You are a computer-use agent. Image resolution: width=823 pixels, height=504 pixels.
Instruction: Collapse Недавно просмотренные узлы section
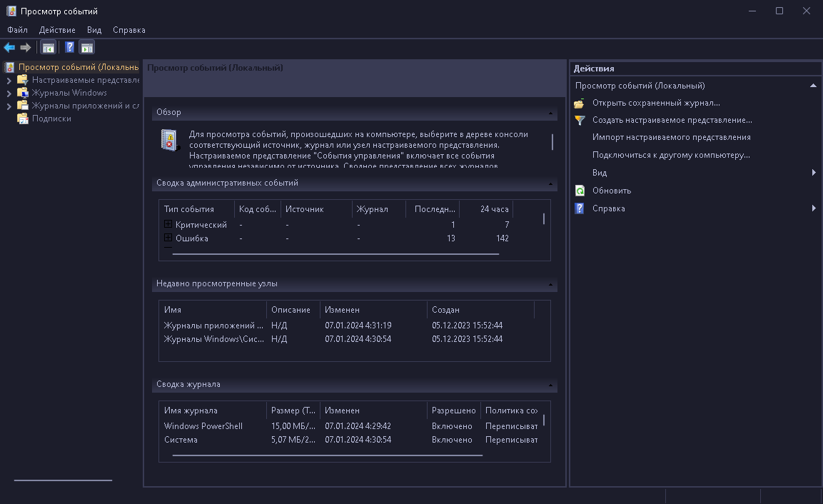coord(550,285)
